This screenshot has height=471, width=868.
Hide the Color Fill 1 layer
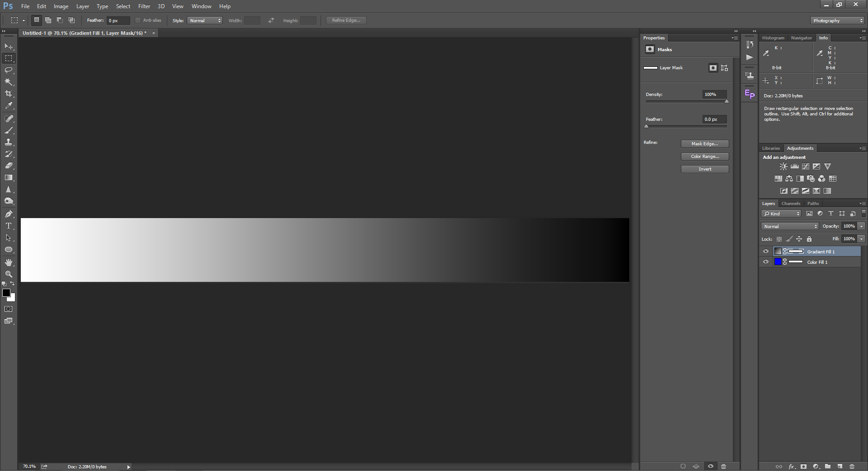(766, 262)
